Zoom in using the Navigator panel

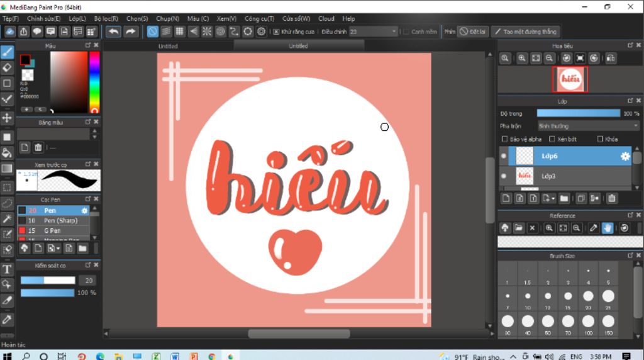click(x=522, y=59)
